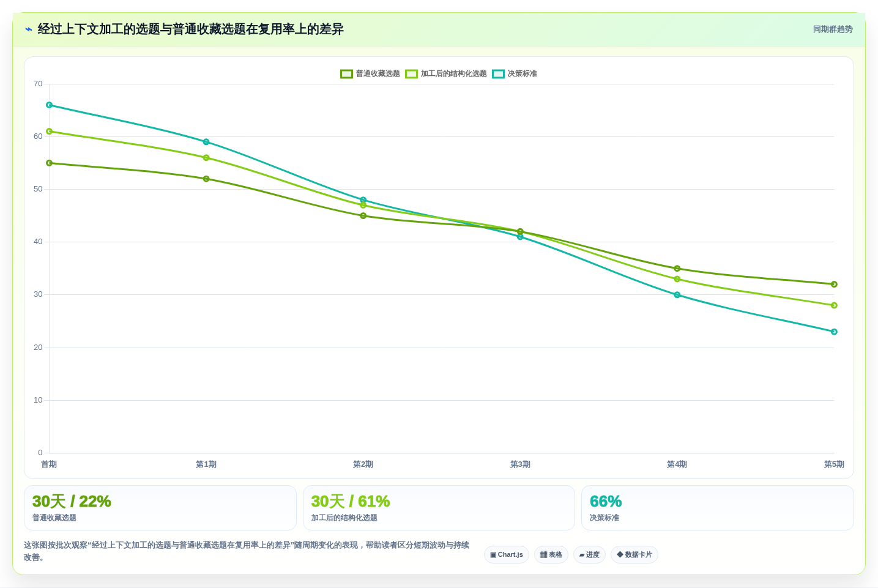
Task: Select the 加工后的结构化选题 point at 首期
Action: pos(50,132)
